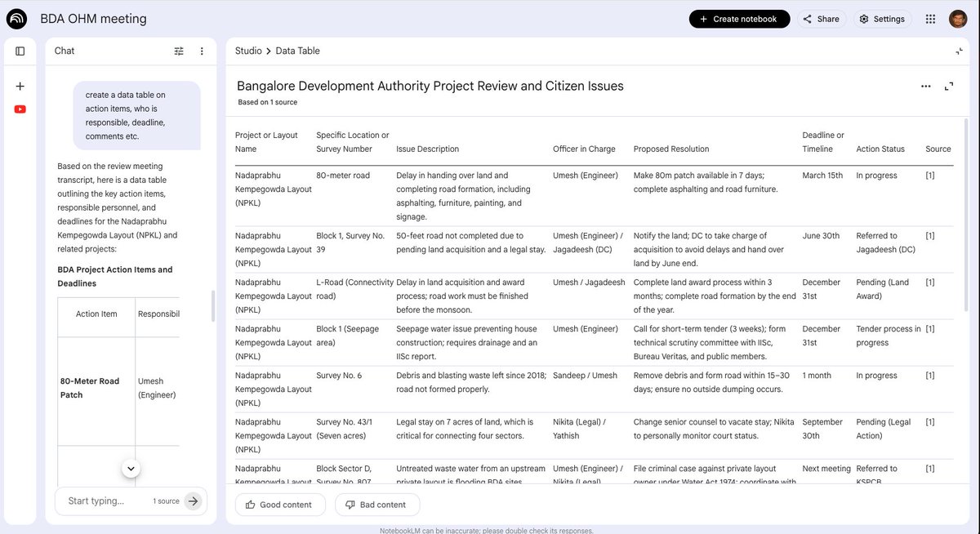Click the Issue Description column header
This screenshot has height=534, width=980.
[x=427, y=149]
